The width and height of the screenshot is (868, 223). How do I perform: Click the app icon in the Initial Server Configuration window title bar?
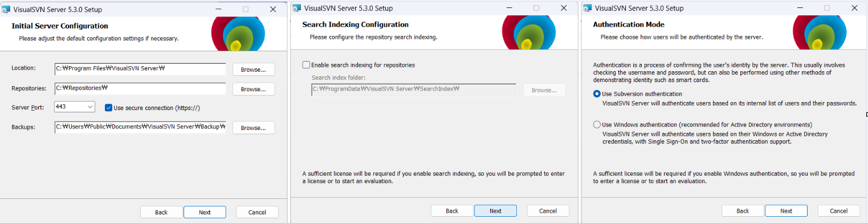6,9
